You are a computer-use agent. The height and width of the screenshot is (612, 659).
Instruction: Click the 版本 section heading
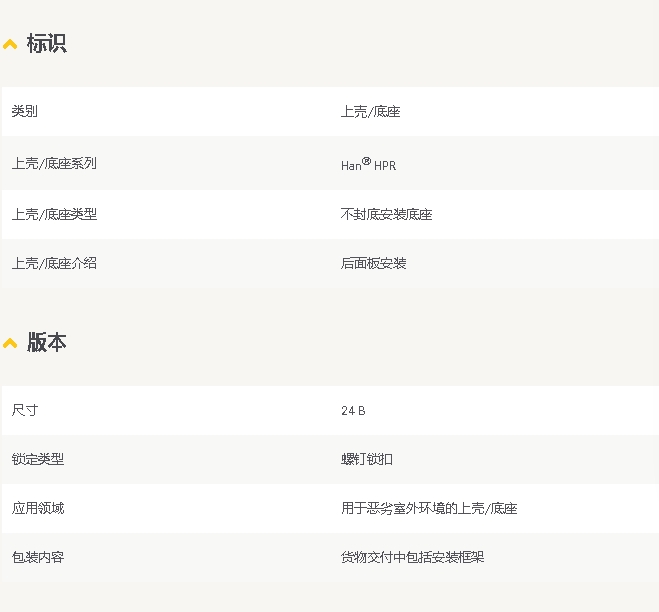coord(46,342)
